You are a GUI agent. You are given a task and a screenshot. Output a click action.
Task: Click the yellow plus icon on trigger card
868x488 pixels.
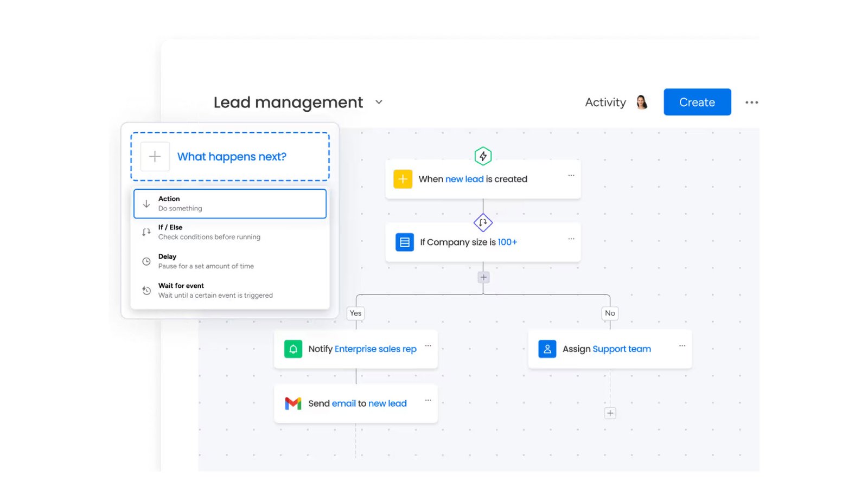(x=403, y=179)
